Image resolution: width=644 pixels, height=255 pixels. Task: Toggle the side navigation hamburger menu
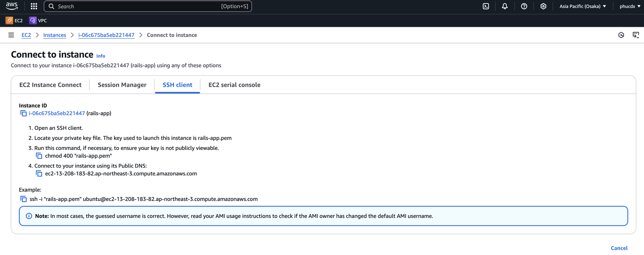click(11, 35)
